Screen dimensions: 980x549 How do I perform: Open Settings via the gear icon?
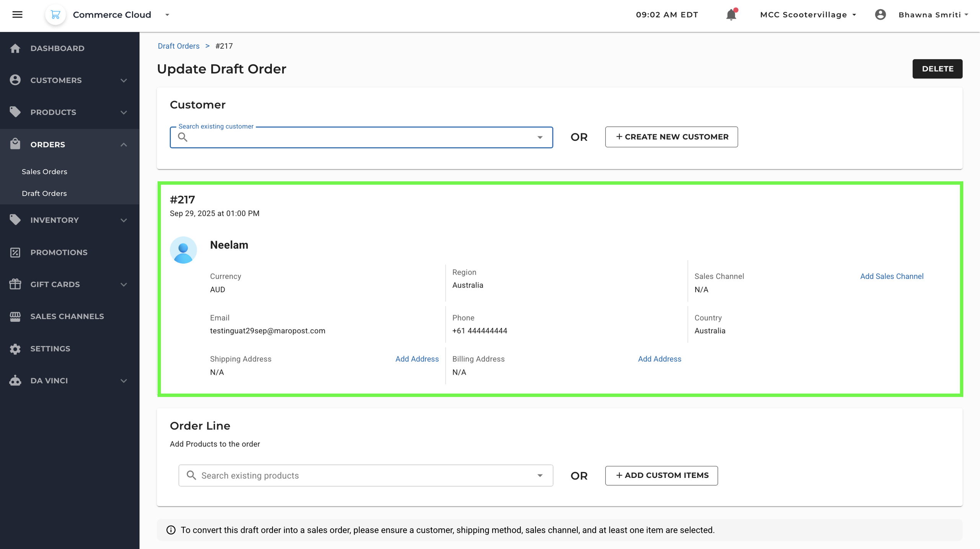point(15,349)
